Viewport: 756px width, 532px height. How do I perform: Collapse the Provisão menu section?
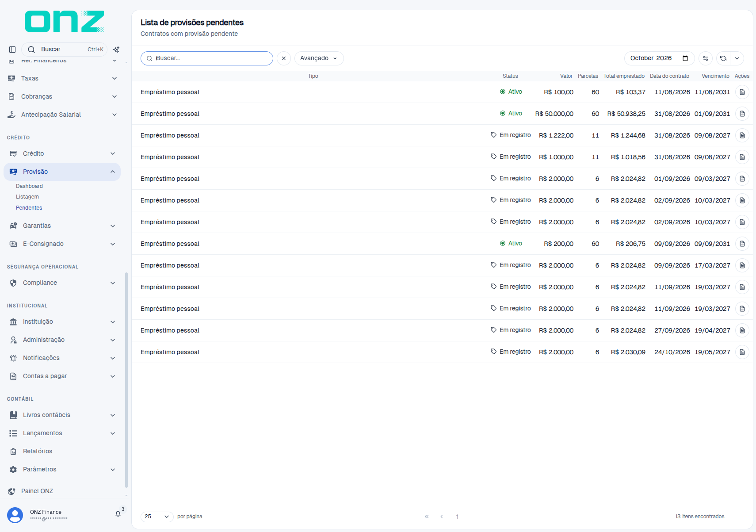(62, 172)
